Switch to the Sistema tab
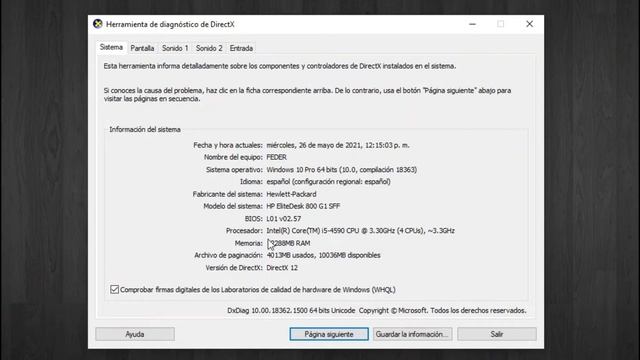The image size is (640, 360). pos(111,47)
